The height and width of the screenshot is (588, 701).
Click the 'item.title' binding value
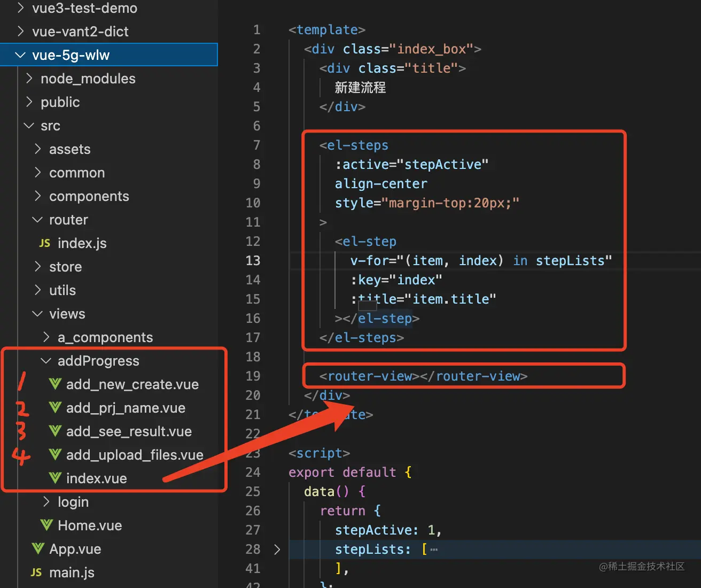(450, 299)
